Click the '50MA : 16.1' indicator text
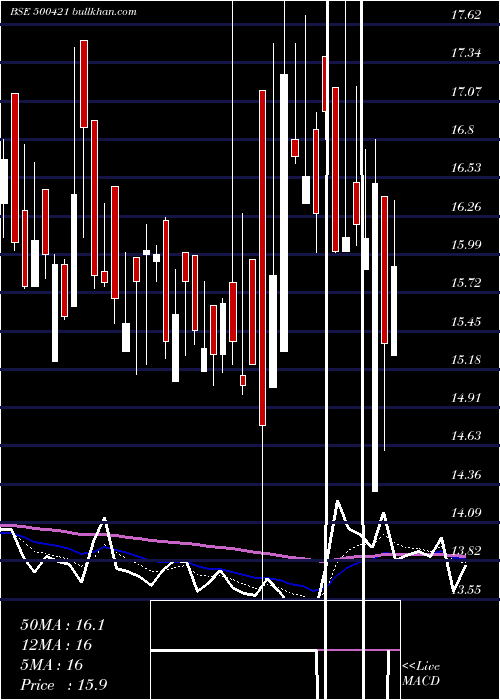This screenshot has width=500, height=700. coord(62,625)
